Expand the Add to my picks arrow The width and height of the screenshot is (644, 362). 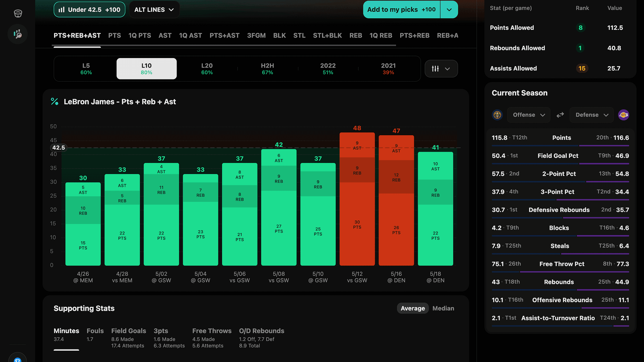click(x=449, y=10)
